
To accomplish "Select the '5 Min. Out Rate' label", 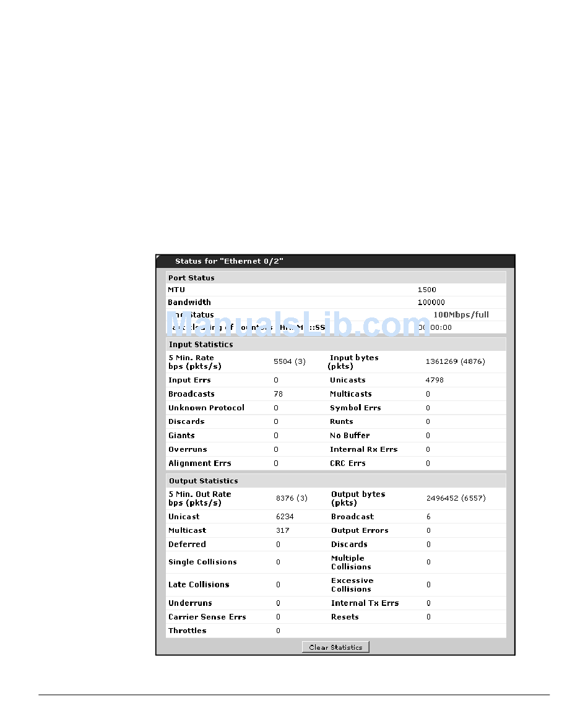I will point(200,494).
